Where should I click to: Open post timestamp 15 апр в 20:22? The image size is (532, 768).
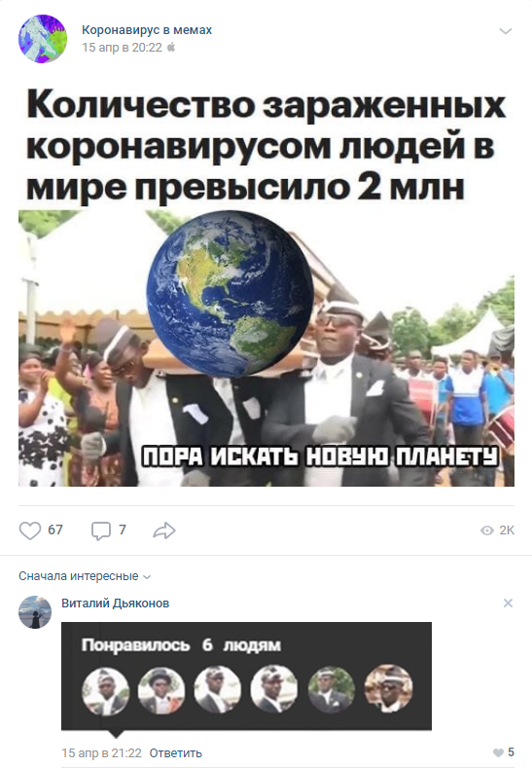pyautogui.click(x=122, y=48)
